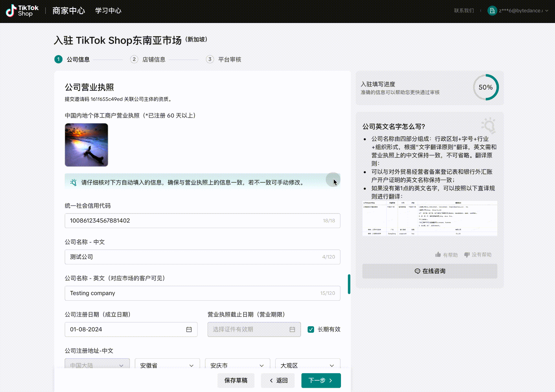The image size is (555, 392).
Task: Click step 3 circle for 平台审核
Action: click(210, 59)
